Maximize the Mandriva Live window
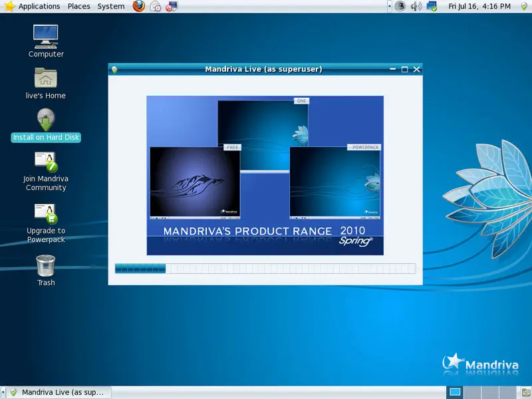This screenshot has width=532, height=399. pyautogui.click(x=404, y=69)
